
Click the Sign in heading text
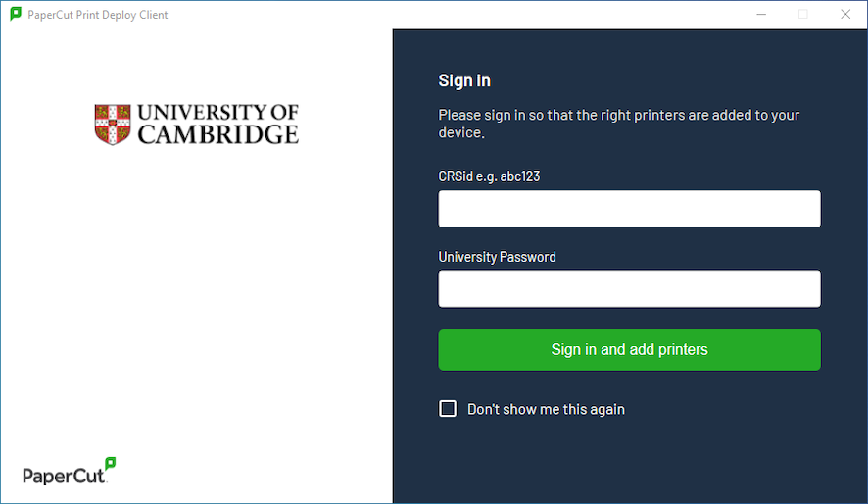[x=464, y=80]
